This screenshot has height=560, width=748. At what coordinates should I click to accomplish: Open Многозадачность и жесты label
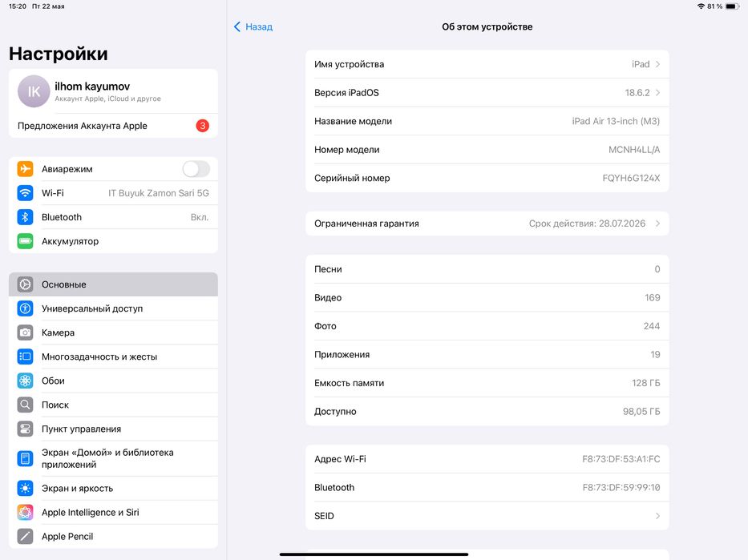99,357
